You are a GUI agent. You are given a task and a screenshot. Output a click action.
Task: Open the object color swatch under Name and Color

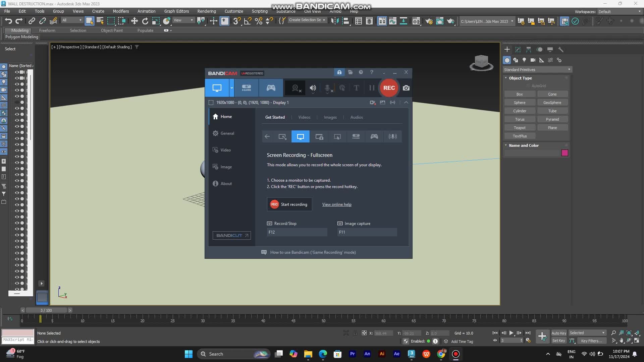click(x=565, y=153)
